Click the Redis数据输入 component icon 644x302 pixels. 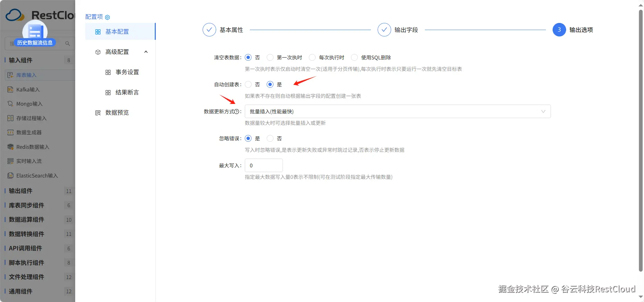point(10,147)
